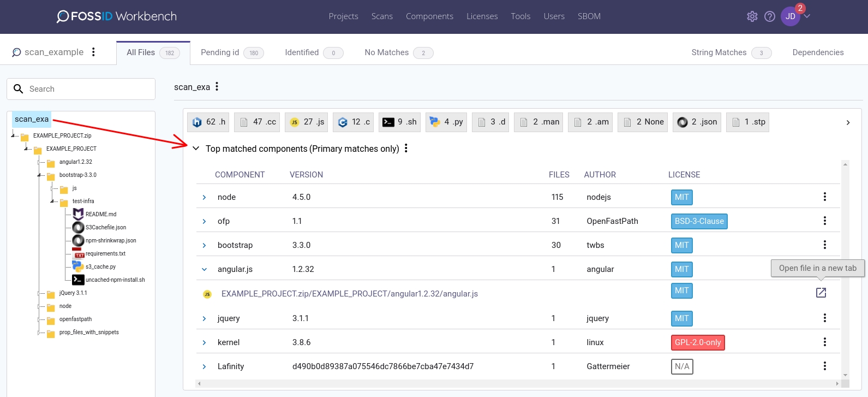Screen dimensions: 868x397
Task: Click the JD user avatar
Action: [x=791, y=16]
